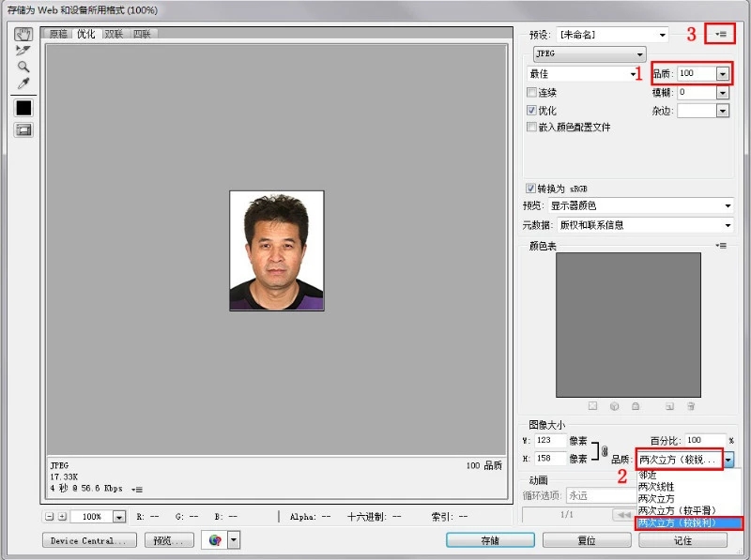This screenshot has width=751, height=560.
Task: Open the 最佳 compression quality dropdown
Action: pos(582,74)
